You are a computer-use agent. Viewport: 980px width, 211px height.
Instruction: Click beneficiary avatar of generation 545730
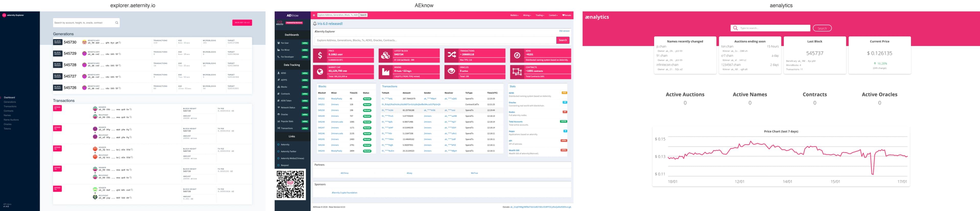pyautogui.click(x=84, y=42)
